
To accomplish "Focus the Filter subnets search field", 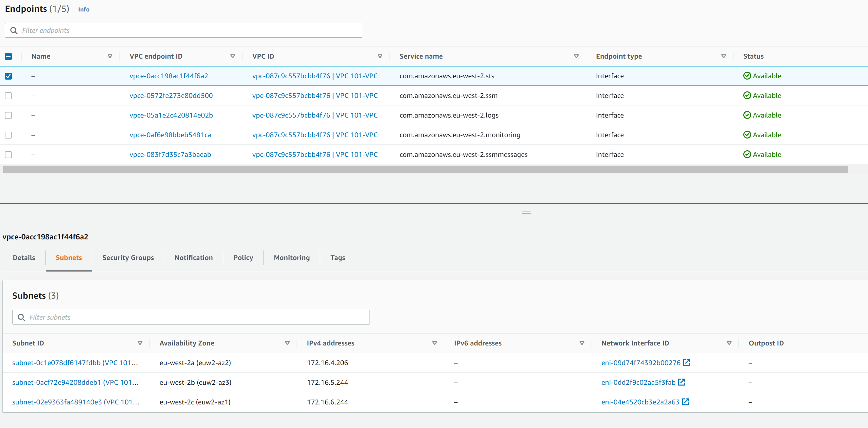I will point(191,317).
